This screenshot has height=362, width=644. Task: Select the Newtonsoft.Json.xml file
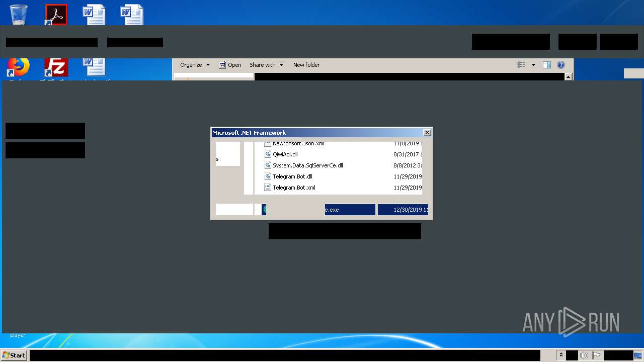pos(298,144)
